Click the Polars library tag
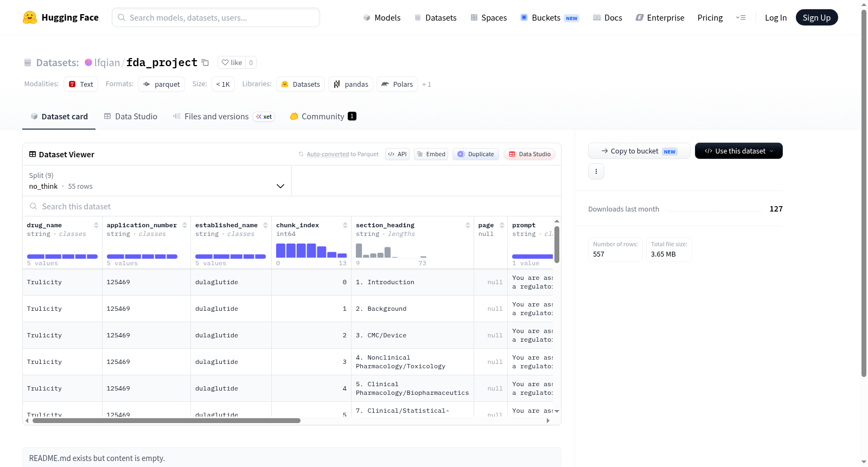The height and width of the screenshot is (467, 868). pyautogui.click(x=397, y=84)
